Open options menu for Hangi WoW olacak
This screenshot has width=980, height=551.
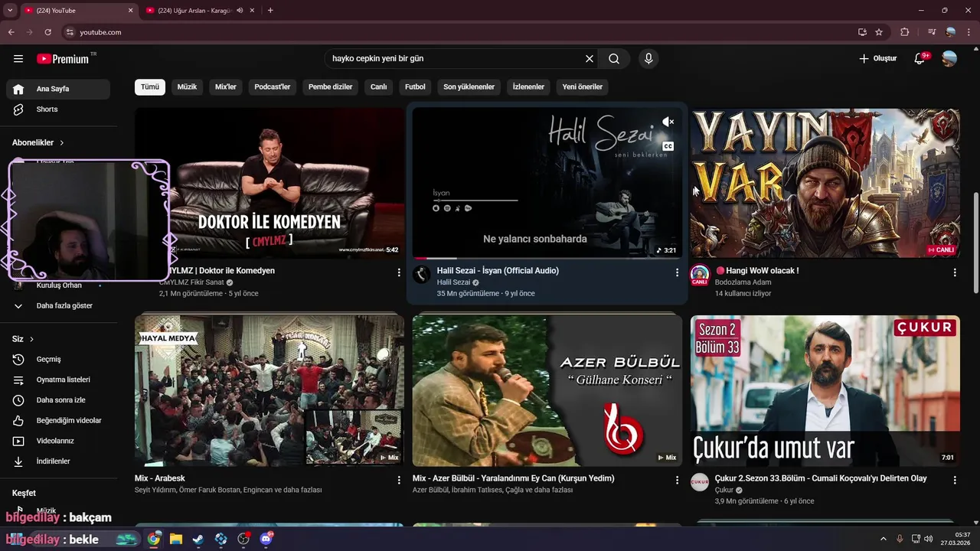click(955, 272)
